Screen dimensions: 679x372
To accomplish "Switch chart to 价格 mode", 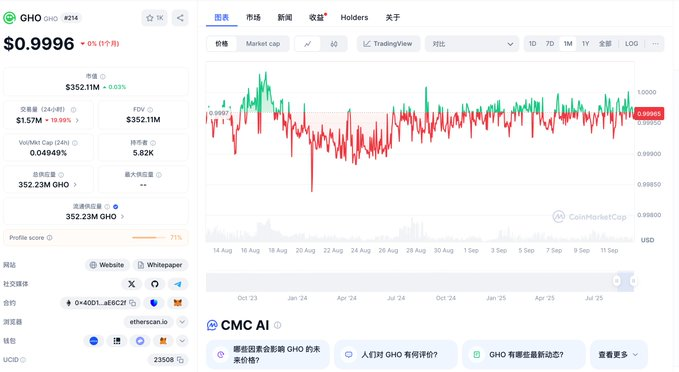I will tap(222, 44).
